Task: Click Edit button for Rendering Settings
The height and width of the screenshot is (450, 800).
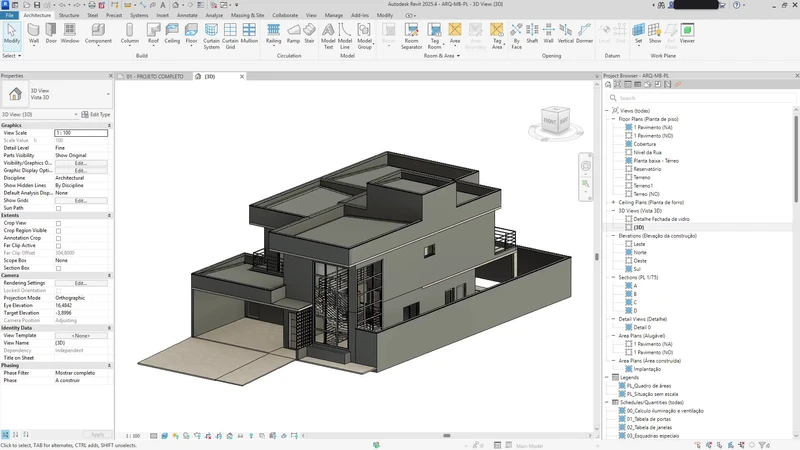Action: pyautogui.click(x=81, y=283)
